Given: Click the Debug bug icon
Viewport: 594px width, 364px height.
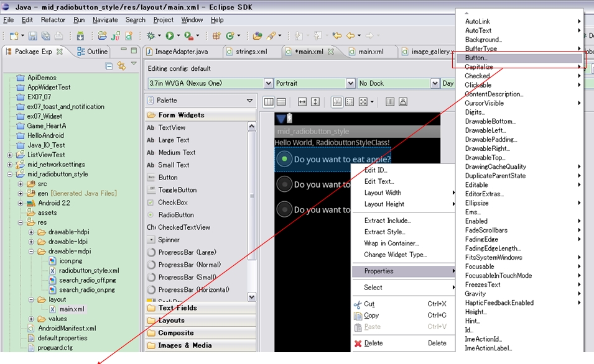Looking at the screenshot, I should coord(151,36).
